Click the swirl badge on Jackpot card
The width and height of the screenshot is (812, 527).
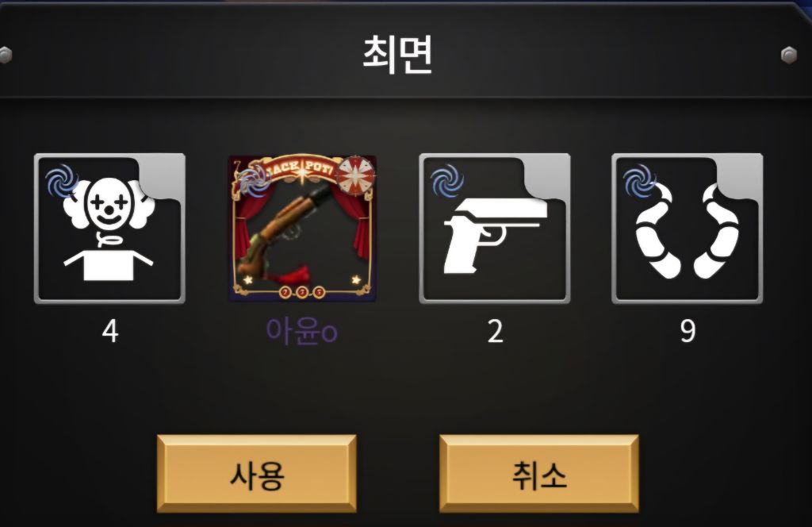254,182
